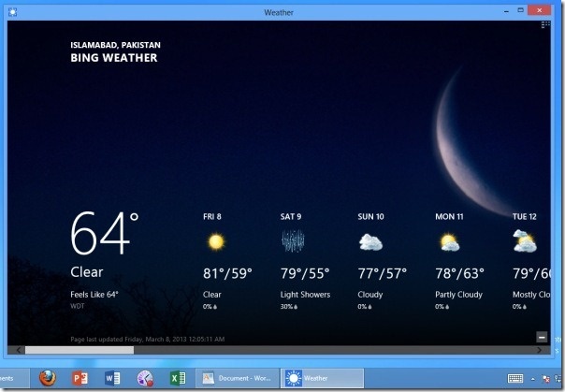Maximize the Weather window
Image resolution: width=565 pixels, height=392 pixels.
pos(520,10)
